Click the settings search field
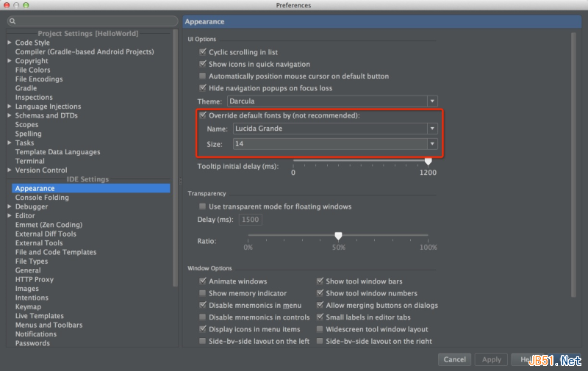The width and height of the screenshot is (588, 371). click(x=96, y=21)
